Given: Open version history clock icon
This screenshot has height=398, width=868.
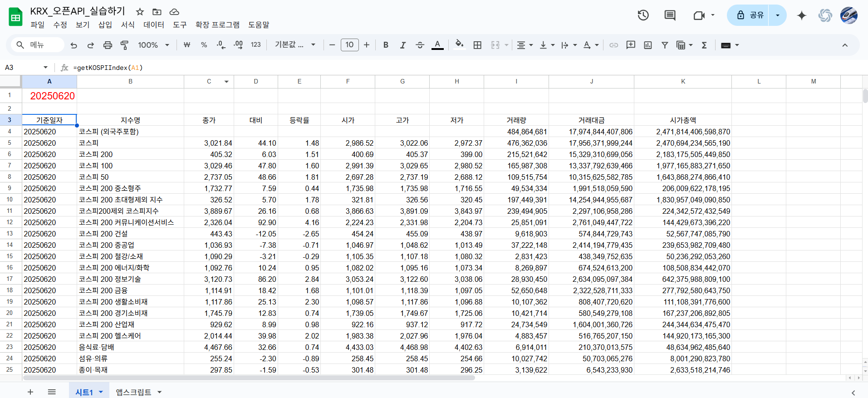Looking at the screenshot, I should coord(643,15).
